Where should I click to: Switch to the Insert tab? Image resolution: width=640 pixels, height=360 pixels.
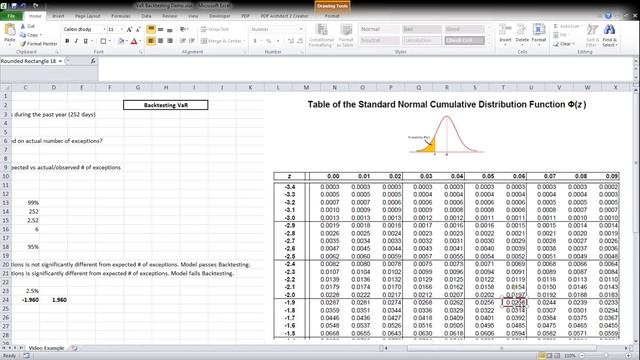point(58,16)
